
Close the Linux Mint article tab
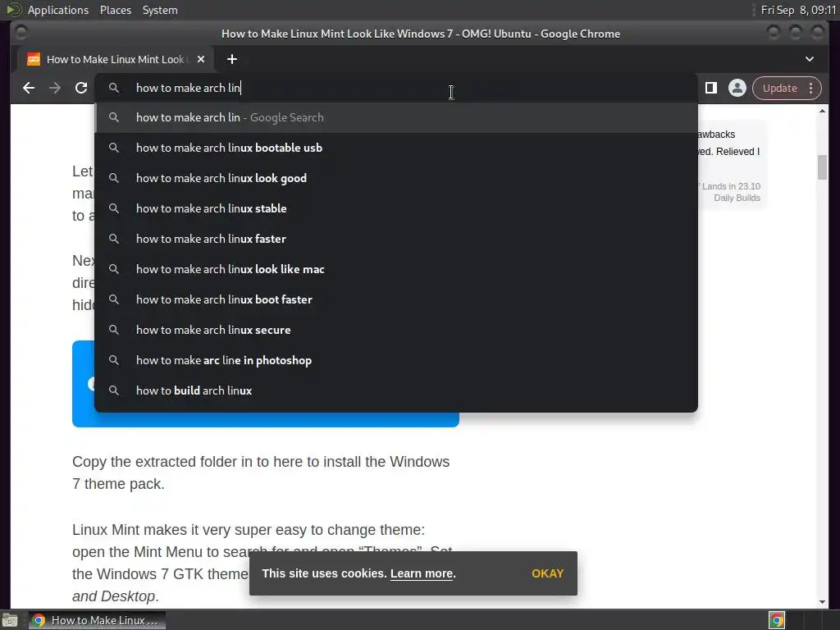point(201,59)
